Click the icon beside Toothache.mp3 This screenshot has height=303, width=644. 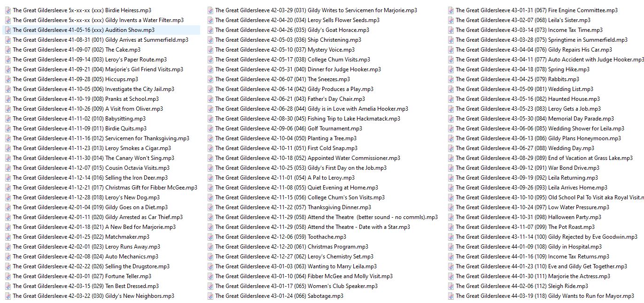point(210,237)
